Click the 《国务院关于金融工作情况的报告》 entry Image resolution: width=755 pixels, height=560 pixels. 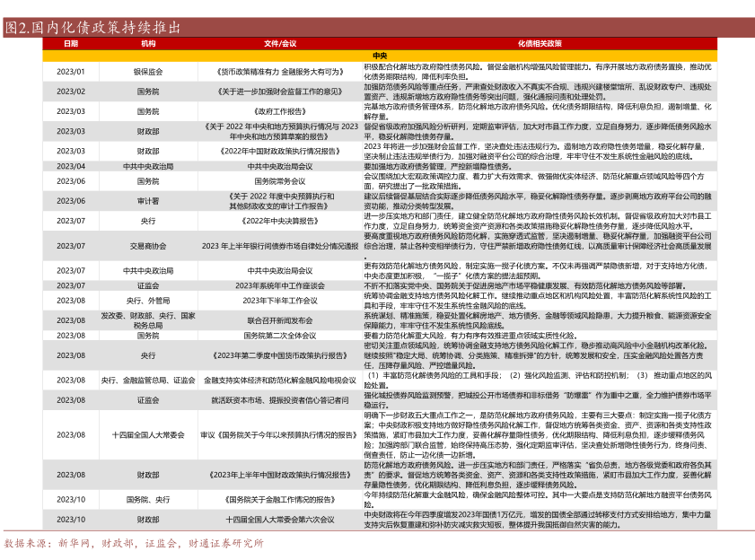pos(280,499)
